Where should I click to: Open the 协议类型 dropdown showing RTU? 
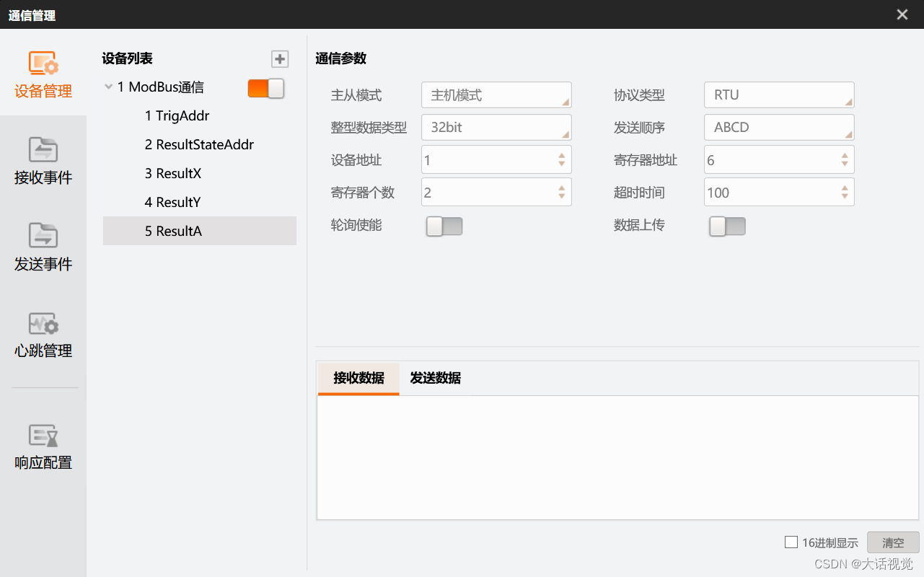pos(779,94)
